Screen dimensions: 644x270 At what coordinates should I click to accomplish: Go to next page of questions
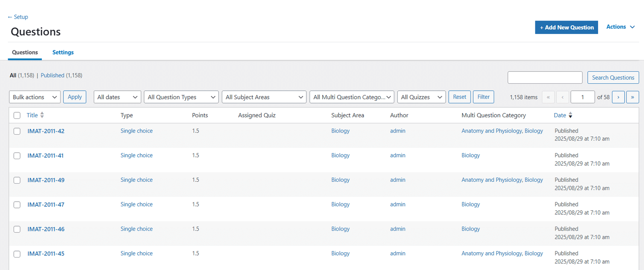click(618, 97)
